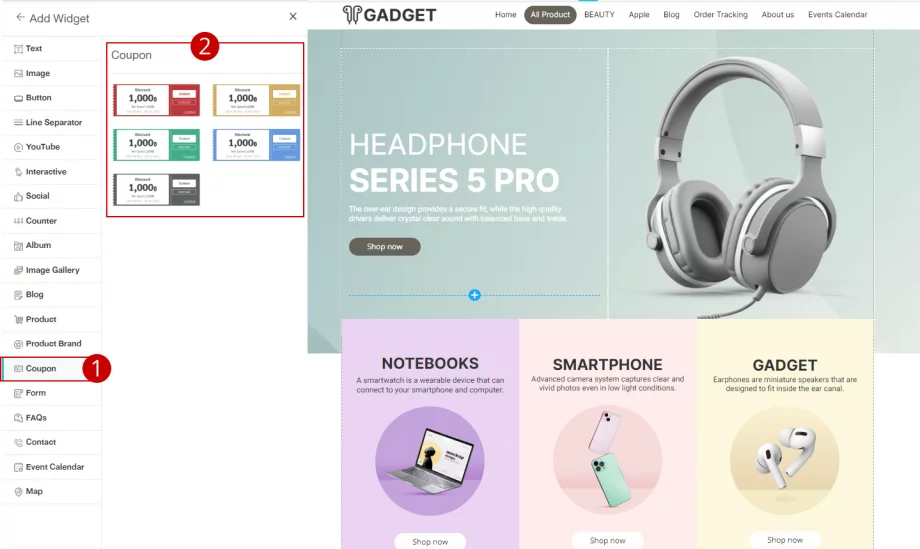The height and width of the screenshot is (549, 920).
Task: Open the All Product menu item
Action: point(550,15)
